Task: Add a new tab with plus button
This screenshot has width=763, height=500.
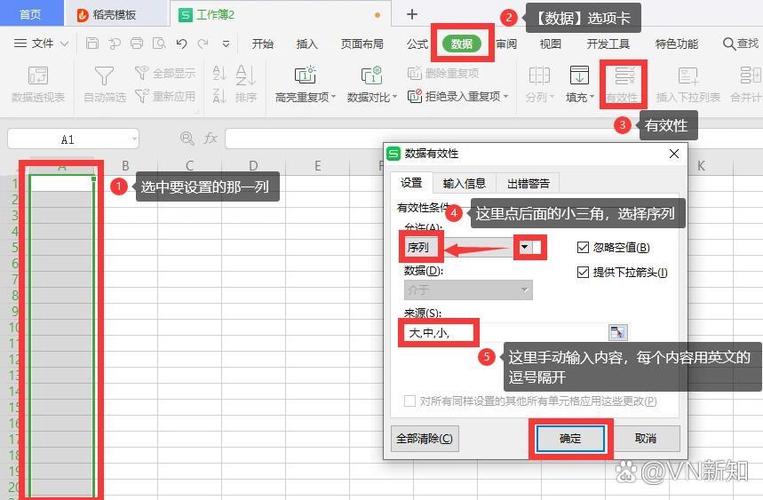Action: point(412,14)
